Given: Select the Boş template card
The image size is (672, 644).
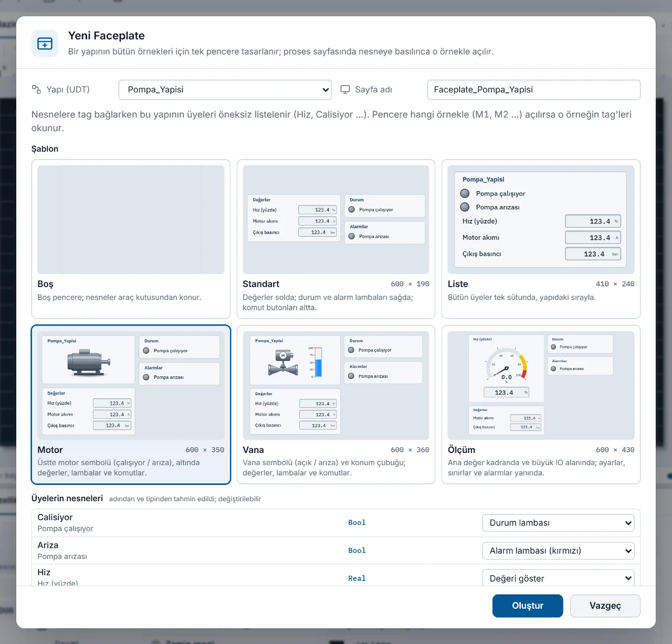Looking at the screenshot, I should (131, 239).
